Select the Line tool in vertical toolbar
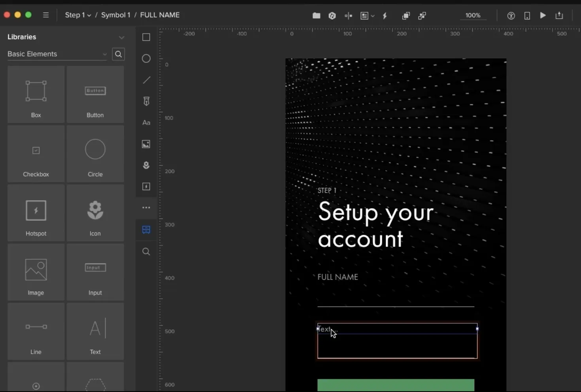 tap(146, 80)
